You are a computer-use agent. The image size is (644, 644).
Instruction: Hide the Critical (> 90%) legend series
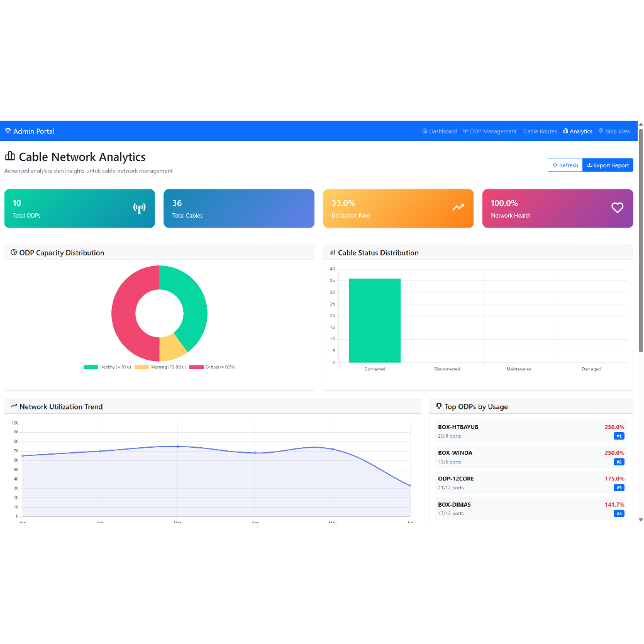(213, 367)
